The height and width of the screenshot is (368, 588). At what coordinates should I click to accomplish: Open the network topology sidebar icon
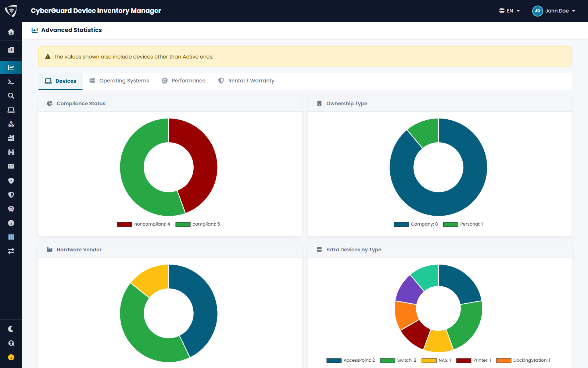tap(11, 124)
